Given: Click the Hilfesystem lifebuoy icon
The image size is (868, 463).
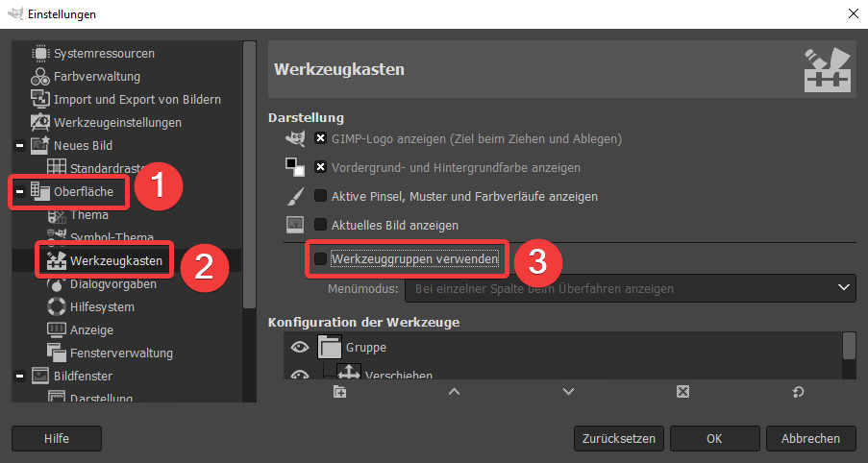Looking at the screenshot, I should 57,306.
